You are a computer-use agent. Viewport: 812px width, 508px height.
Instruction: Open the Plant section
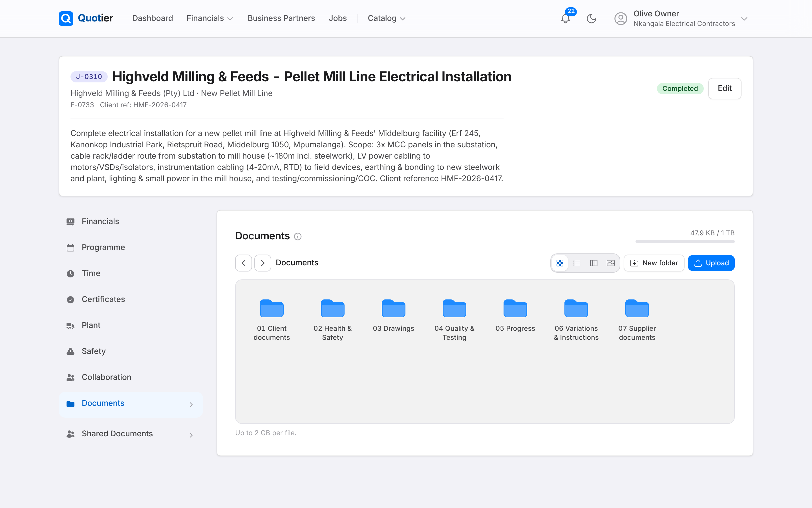(131, 325)
